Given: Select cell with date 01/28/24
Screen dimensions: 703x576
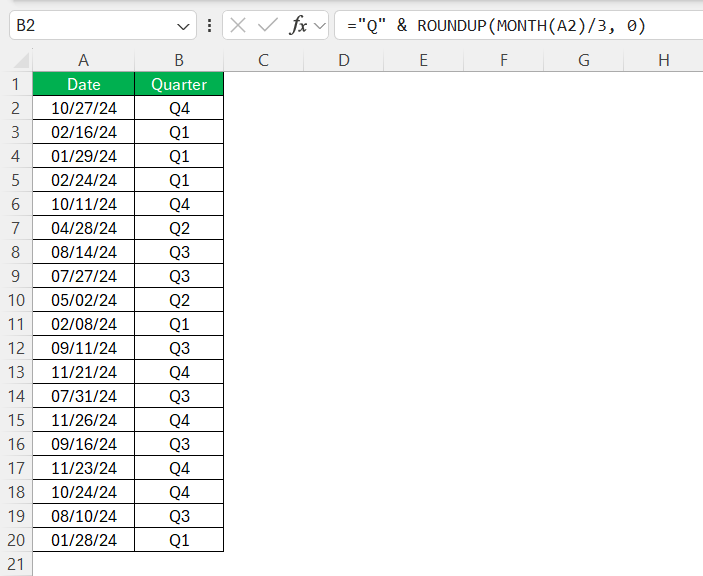Looking at the screenshot, I should click(x=83, y=540).
